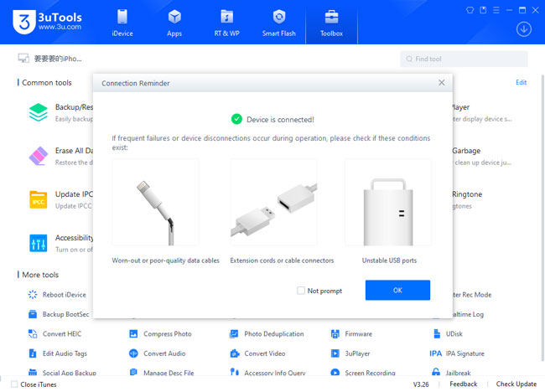This screenshot has width=545, height=392.
Task: Select the Toolbox tab
Action: click(331, 23)
